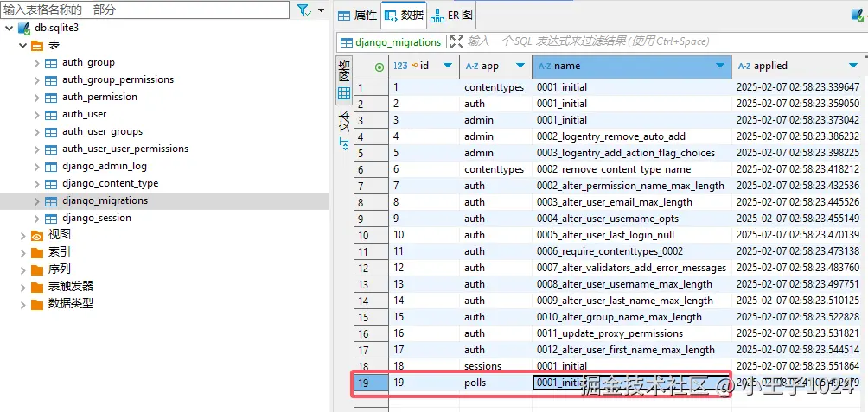This screenshot has width=868, height=412.
Task: Click the polls app cell
Action: coord(495,383)
